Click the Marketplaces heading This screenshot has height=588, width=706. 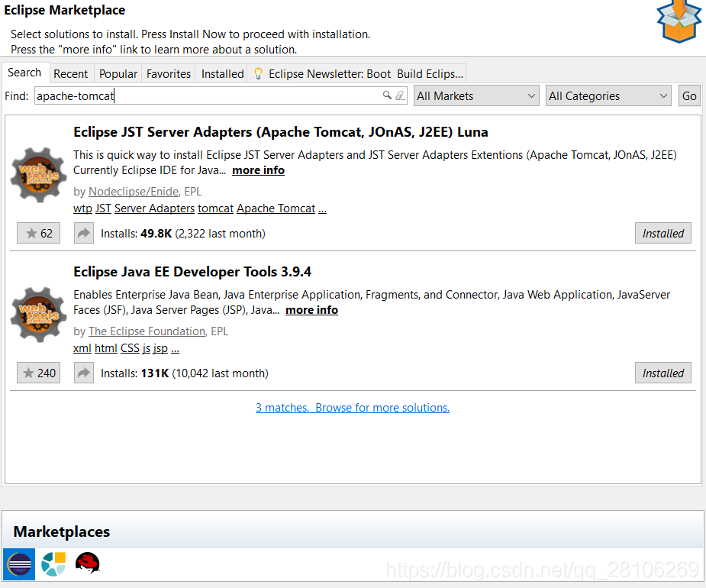(62, 531)
